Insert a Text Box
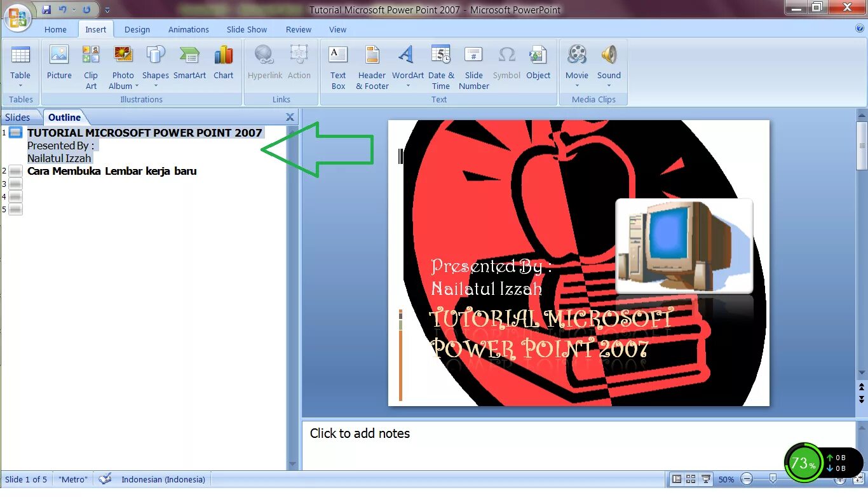This screenshot has height=497, width=868. pyautogui.click(x=338, y=68)
